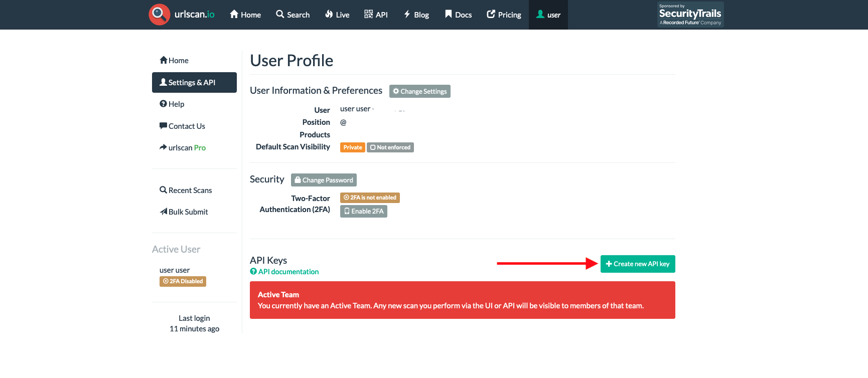Open Docs in the top navbar

click(459, 15)
